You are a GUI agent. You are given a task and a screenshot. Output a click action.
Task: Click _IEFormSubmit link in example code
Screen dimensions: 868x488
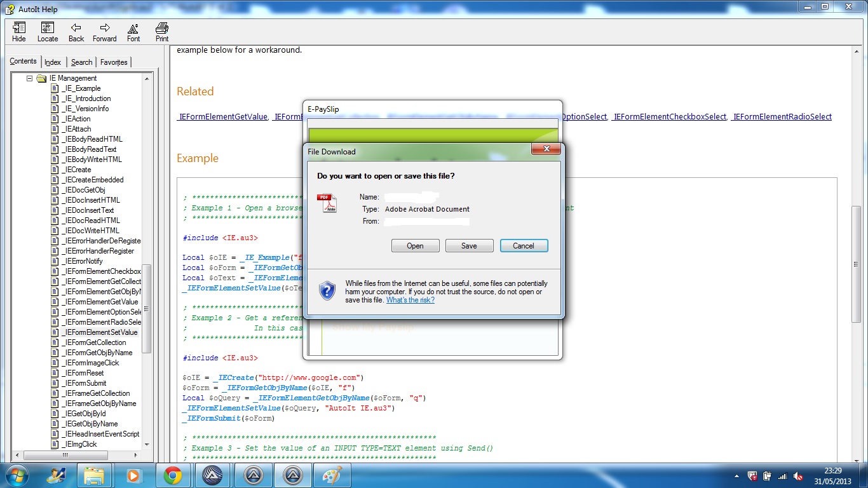click(210, 418)
